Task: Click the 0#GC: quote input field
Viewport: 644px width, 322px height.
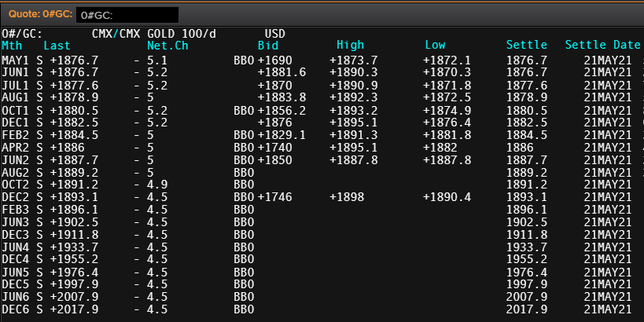Action: [x=126, y=14]
